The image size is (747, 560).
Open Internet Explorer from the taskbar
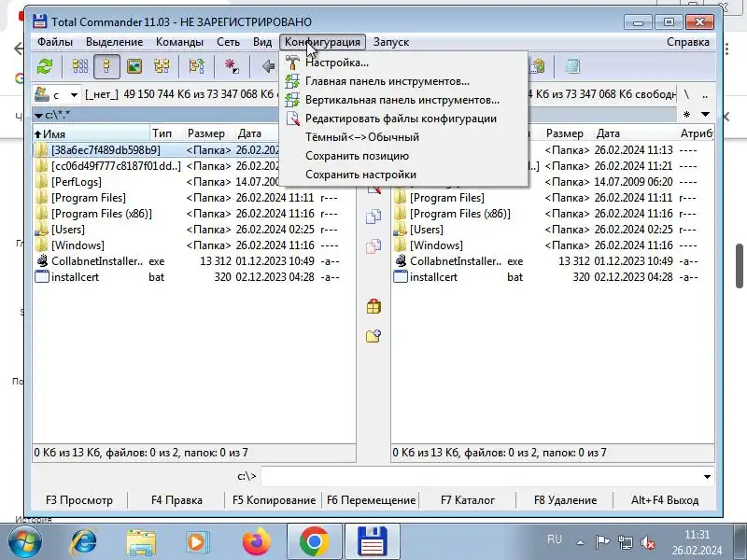coord(84,541)
